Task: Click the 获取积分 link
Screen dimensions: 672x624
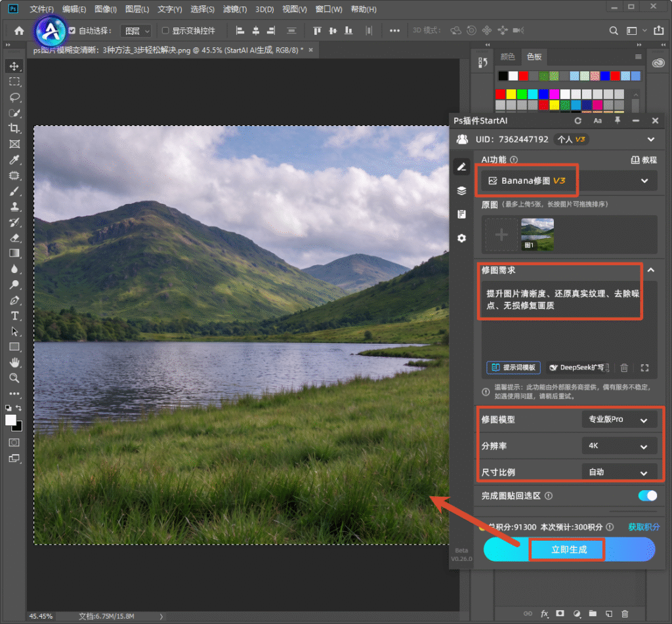Action: (644, 527)
